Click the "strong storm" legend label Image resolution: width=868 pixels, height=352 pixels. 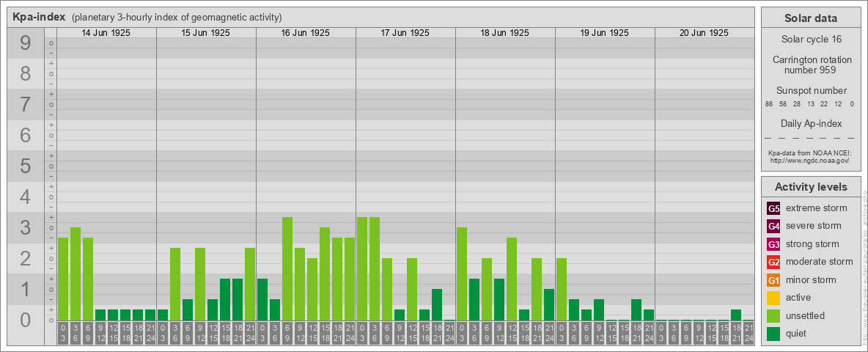812,243
